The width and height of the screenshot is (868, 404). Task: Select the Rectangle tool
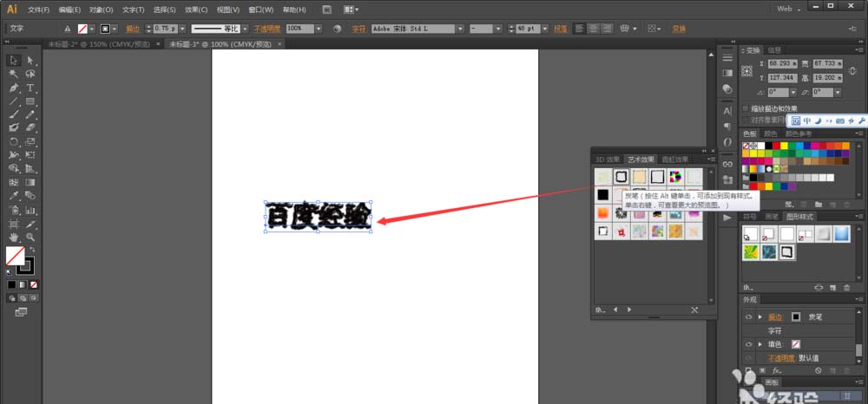point(30,101)
